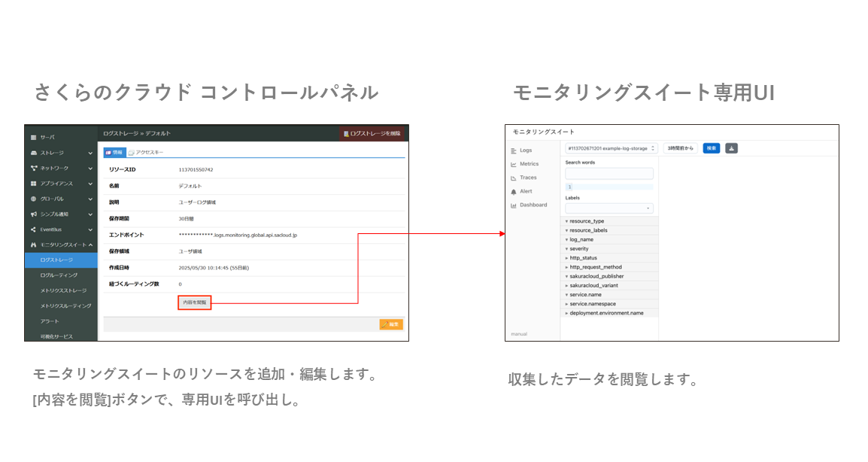Viewport: 868px width, 462px height.
Task: Switch to the アクセスキー tab
Action: coord(146,152)
